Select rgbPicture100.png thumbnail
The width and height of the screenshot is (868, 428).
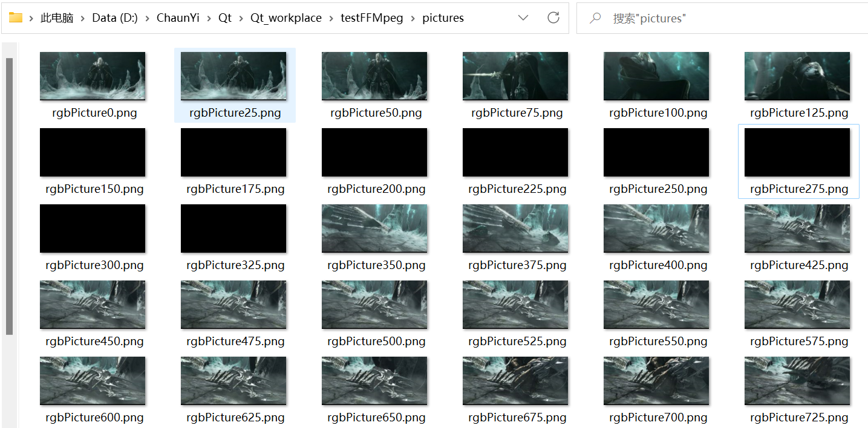click(656, 76)
